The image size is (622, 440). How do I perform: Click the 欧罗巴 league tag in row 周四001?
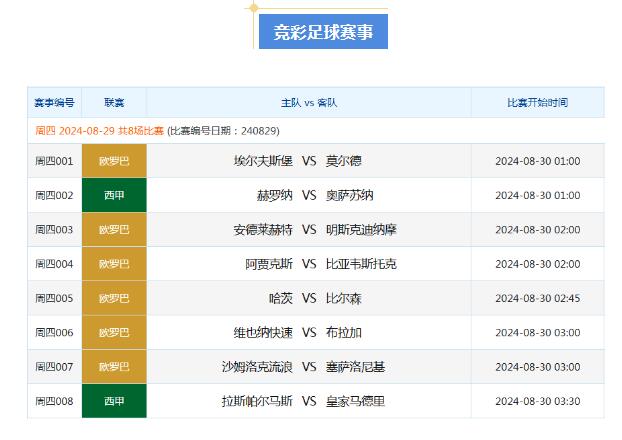coord(114,161)
